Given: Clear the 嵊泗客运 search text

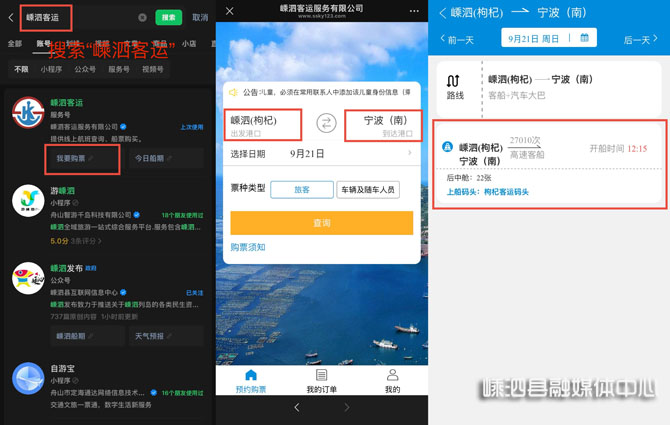Looking at the screenshot, I should click(x=142, y=18).
